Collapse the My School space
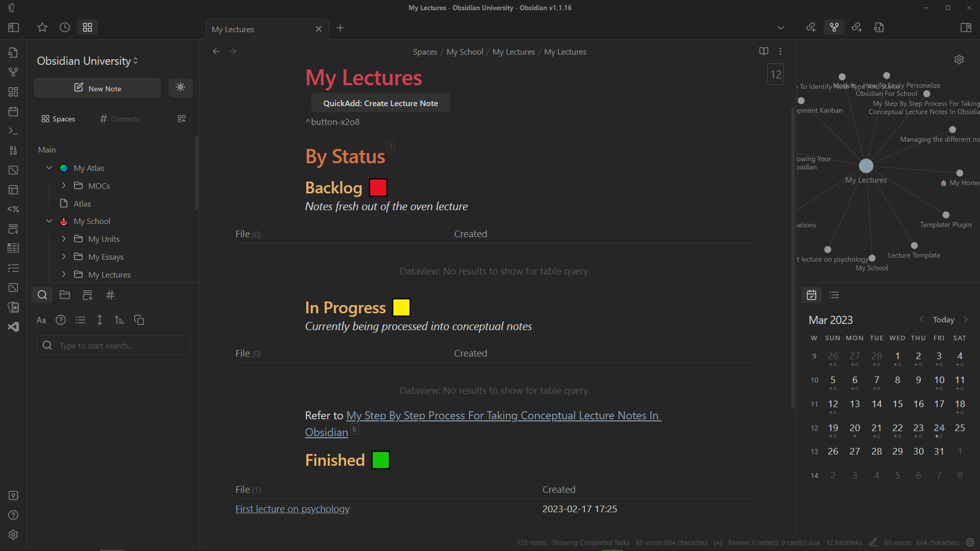The image size is (980, 551). click(x=49, y=221)
